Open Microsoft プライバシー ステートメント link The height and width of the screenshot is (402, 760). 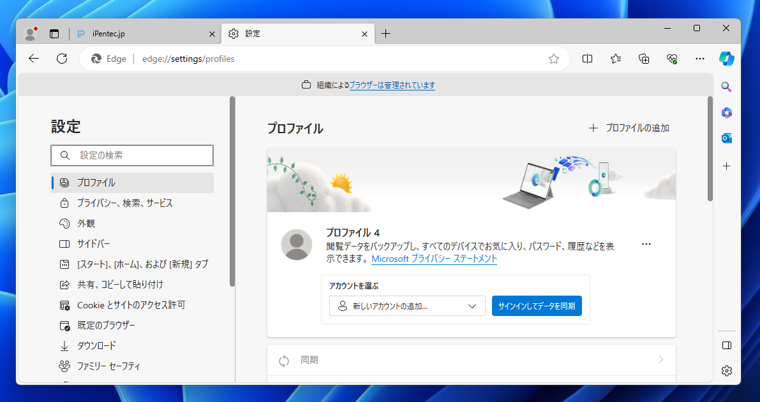434,259
